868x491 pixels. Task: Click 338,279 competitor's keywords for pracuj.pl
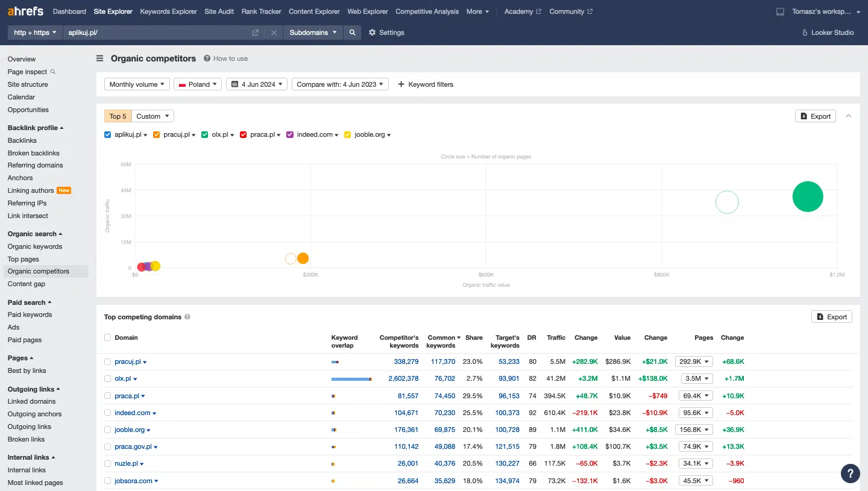click(x=406, y=361)
